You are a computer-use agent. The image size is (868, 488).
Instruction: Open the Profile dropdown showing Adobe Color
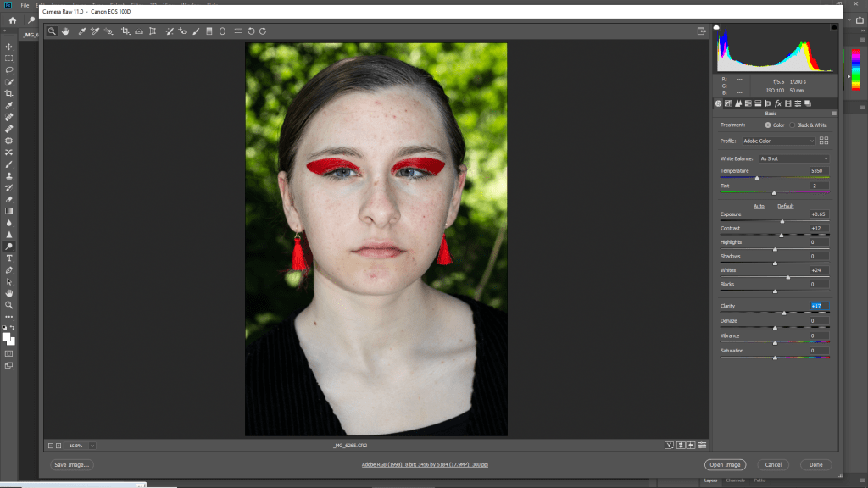780,141
